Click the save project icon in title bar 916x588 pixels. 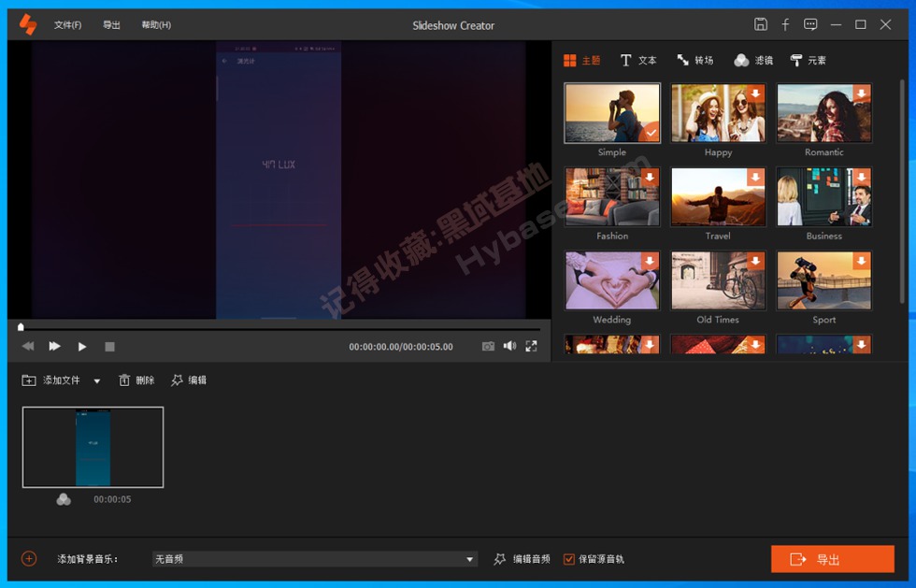(x=760, y=24)
